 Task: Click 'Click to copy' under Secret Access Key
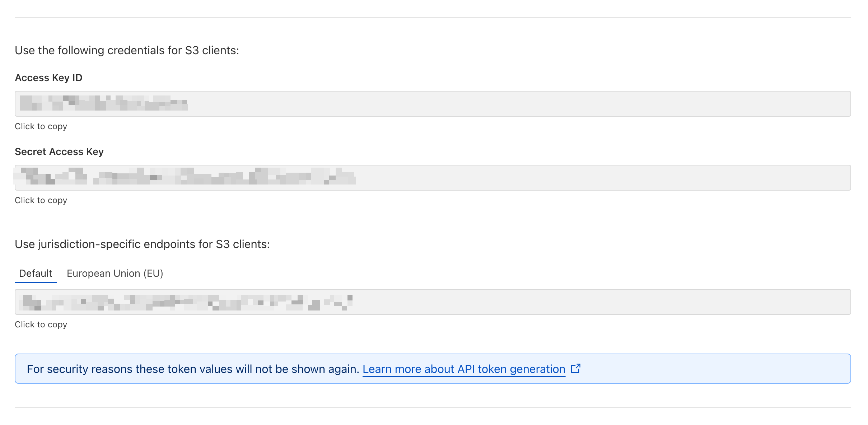pos(42,200)
